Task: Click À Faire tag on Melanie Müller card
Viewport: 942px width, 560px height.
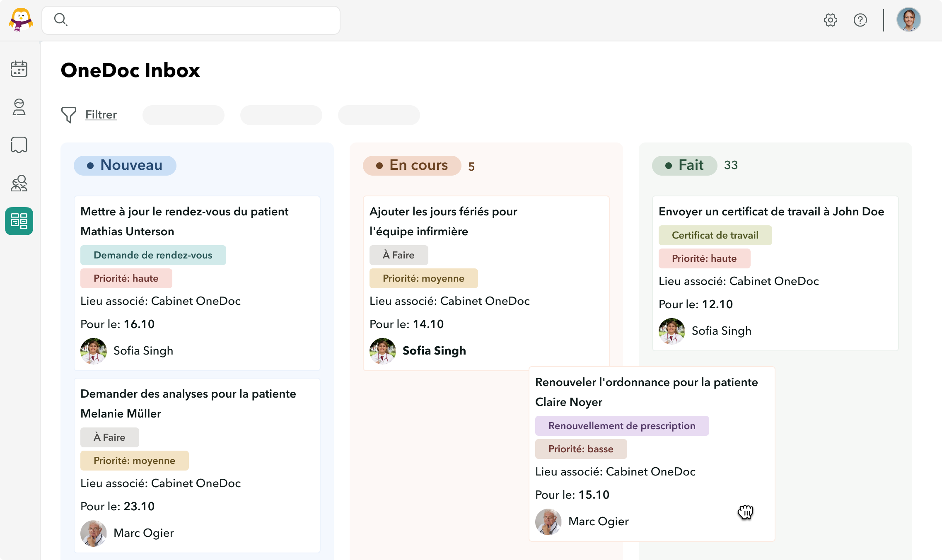Action: pos(110,437)
